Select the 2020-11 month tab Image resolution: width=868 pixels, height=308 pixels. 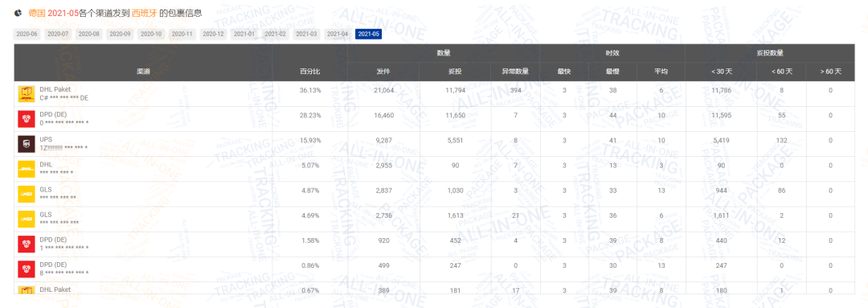[x=182, y=34]
